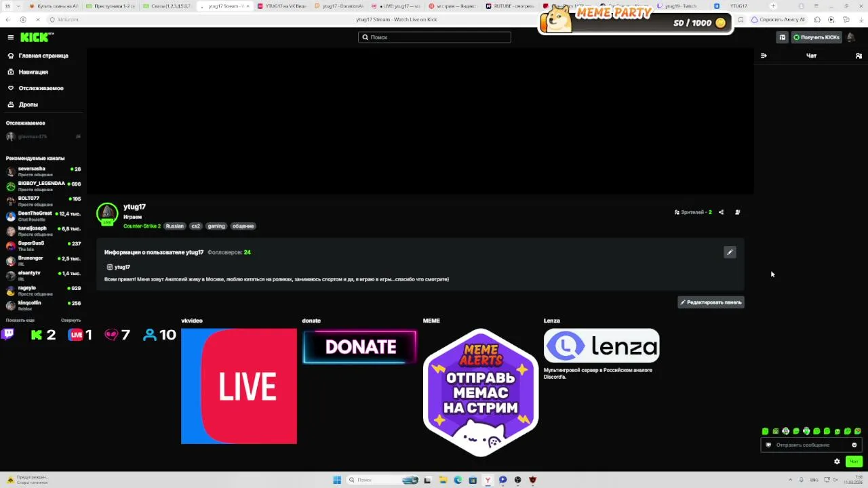Click the Meme Alerts panel image

point(481,392)
